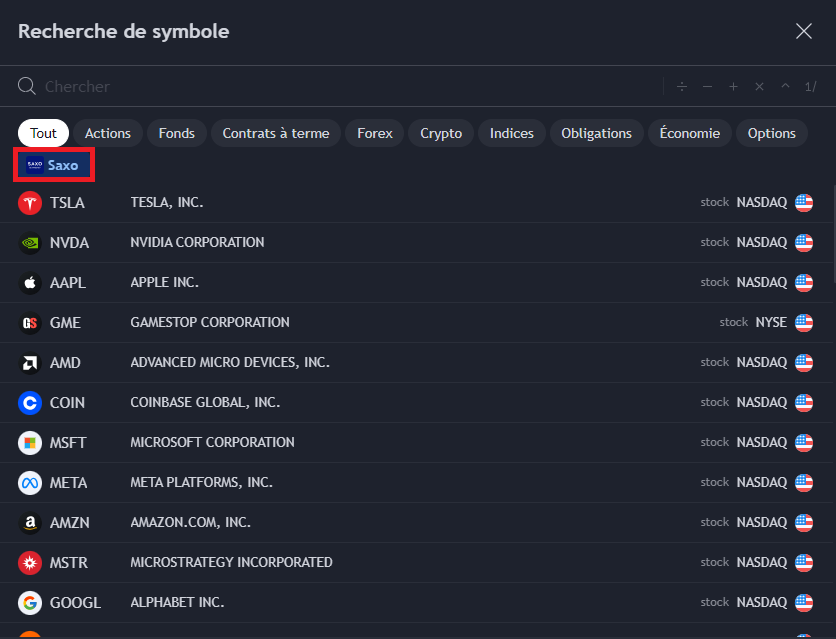Insert the division operator symbol
This screenshot has height=639, width=836.
coord(681,86)
